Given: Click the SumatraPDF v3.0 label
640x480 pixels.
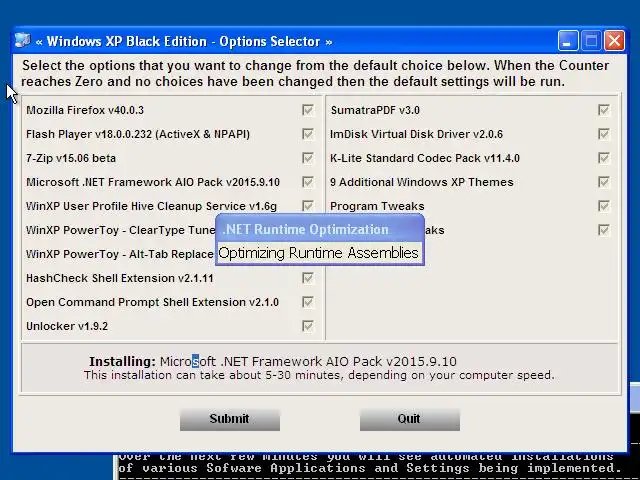Looking at the screenshot, I should click(375, 110).
